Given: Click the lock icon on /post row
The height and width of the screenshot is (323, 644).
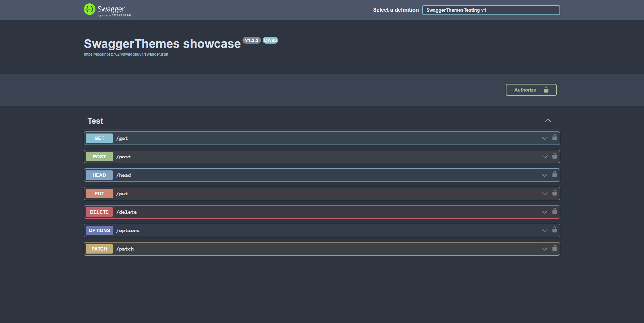Looking at the screenshot, I should coord(555,156).
